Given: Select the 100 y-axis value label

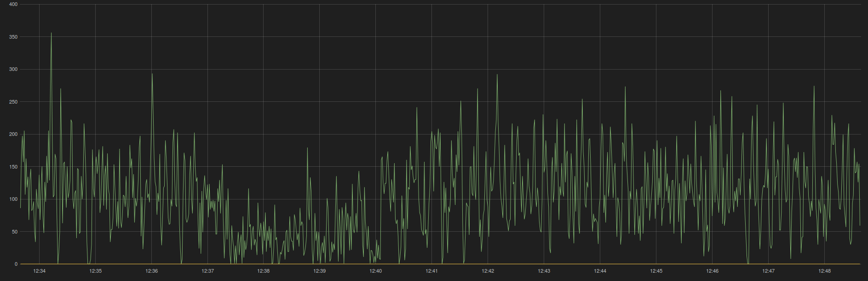Looking at the screenshot, I should click(x=13, y=199).
